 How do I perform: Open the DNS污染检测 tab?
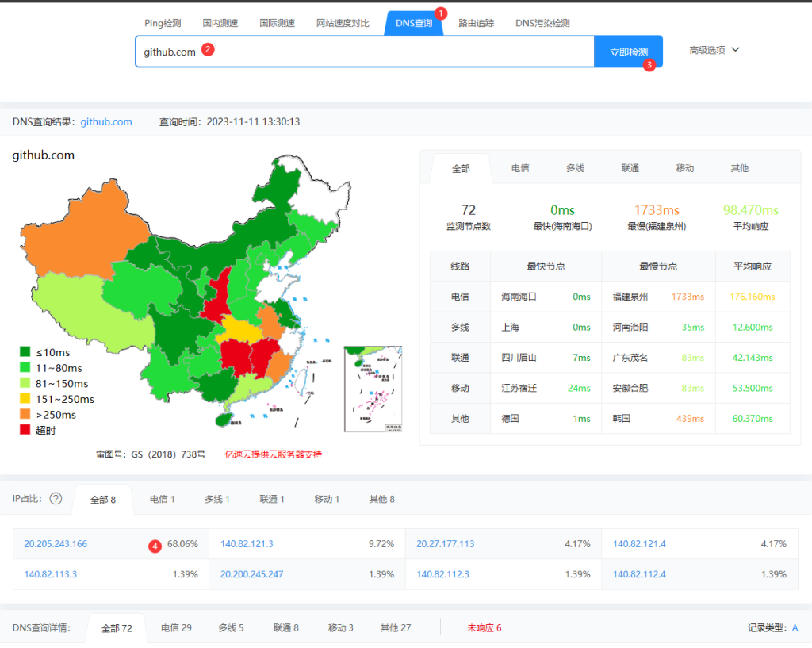(542, 23)
